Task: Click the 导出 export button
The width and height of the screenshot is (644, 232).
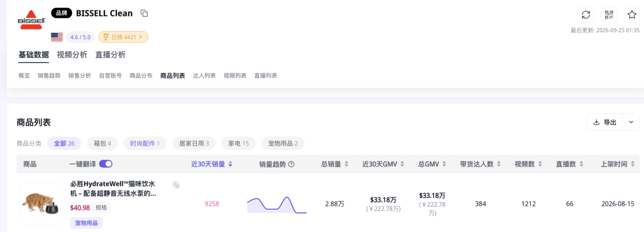Action: click(x=605, y=122)
